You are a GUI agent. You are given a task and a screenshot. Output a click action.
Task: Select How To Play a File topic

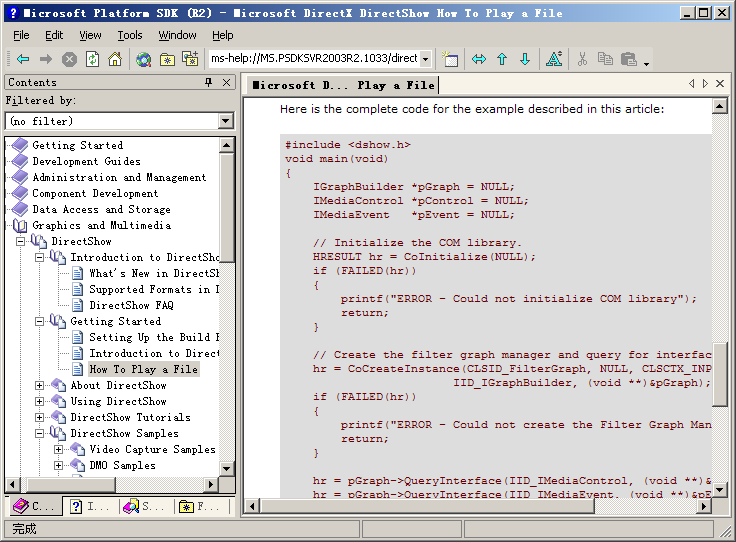pos(144,369)
